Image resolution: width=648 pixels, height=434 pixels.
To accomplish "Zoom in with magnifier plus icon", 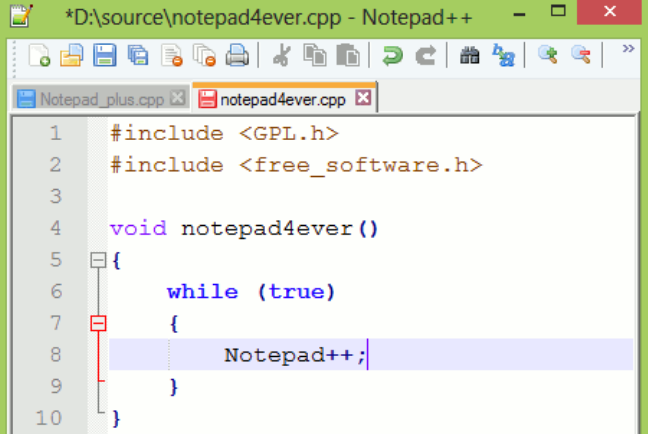I will pyautogui.click(x=548, y=55).
